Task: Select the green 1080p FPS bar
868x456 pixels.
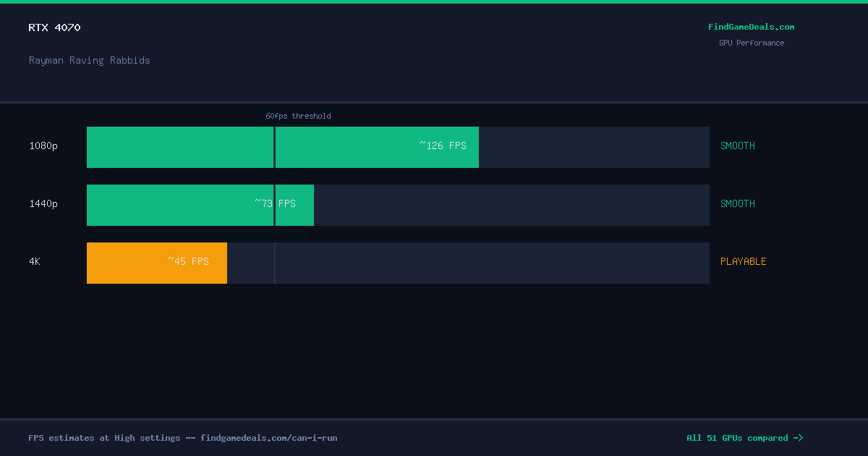Action: (x=283, y=147)
